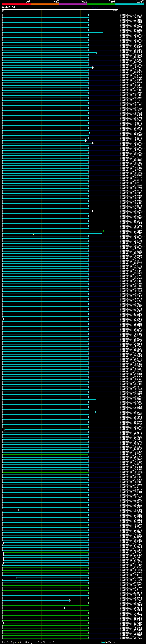Click the long alignment bar for UniRef100_Q7SZC0
Viewport: 146px width, 644px height.
[52, 32]
